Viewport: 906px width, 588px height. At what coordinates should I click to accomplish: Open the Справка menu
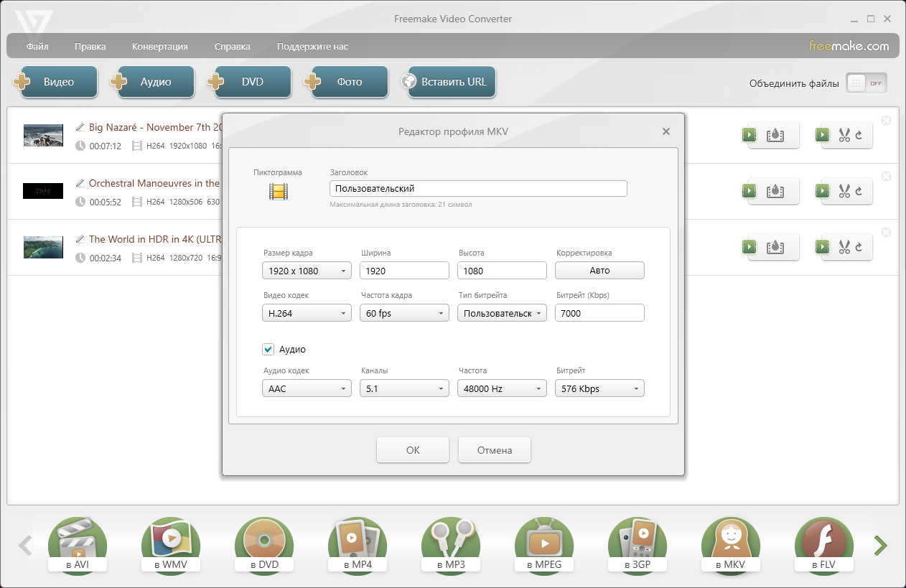[x=233, y=47]
